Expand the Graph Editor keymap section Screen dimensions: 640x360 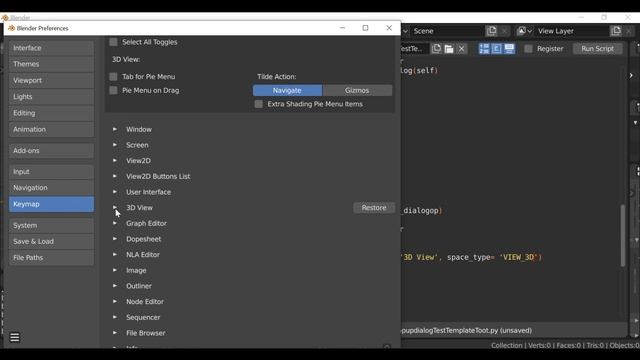click(x=115, y=223)
